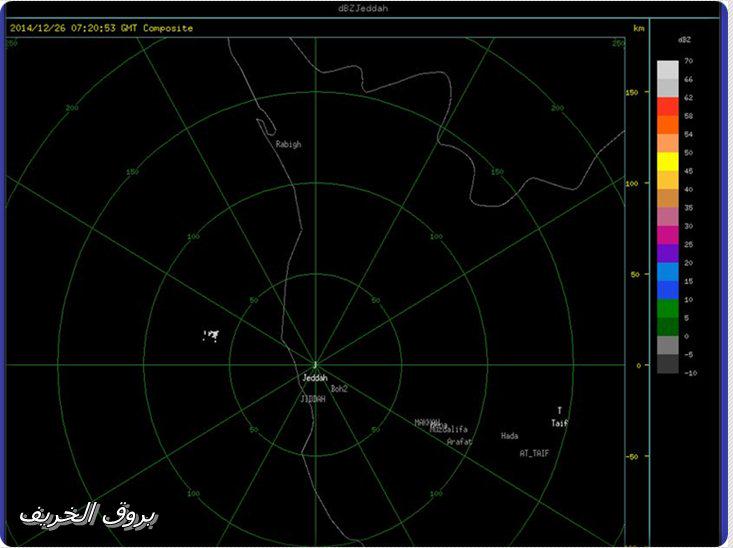
Task: Click the white "Taif" city label
Action: coord(560,423)
